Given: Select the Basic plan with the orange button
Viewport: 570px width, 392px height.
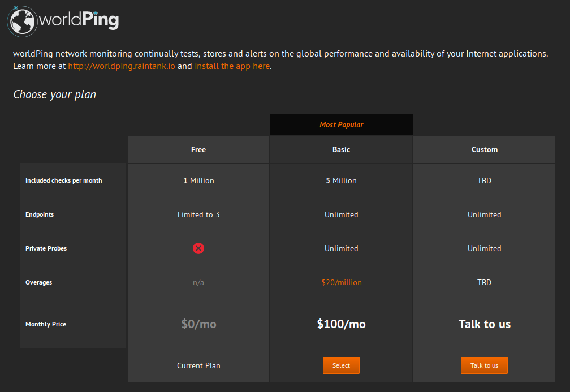Looking at the screenshot, I should click(341, 365).
